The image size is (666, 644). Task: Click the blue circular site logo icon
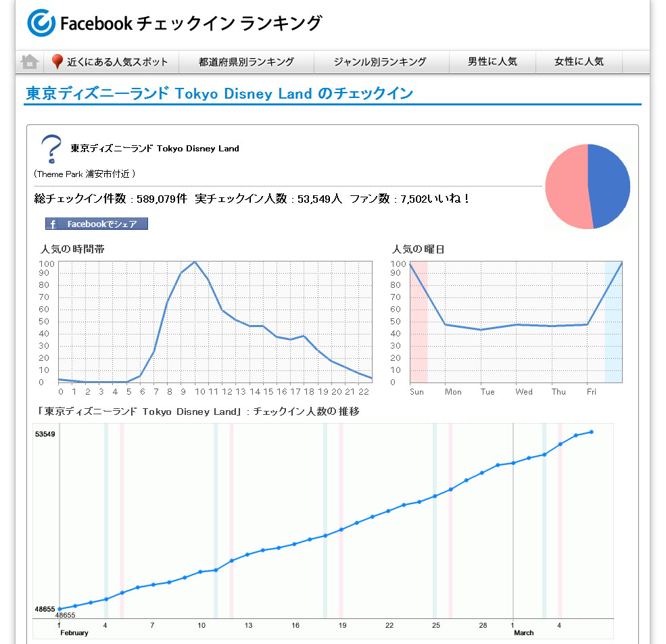click(41, 23)
